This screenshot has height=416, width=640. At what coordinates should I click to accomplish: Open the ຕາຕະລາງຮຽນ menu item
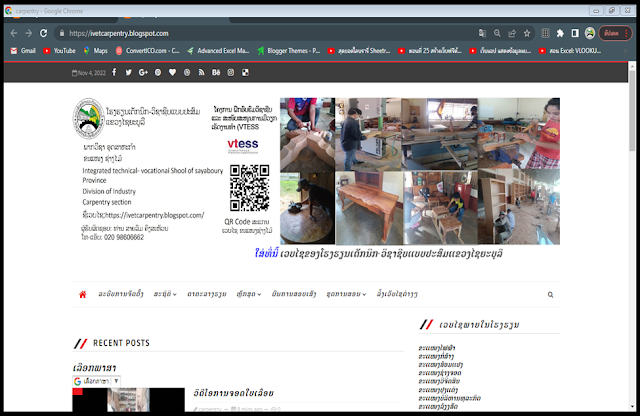coord(207,294)
